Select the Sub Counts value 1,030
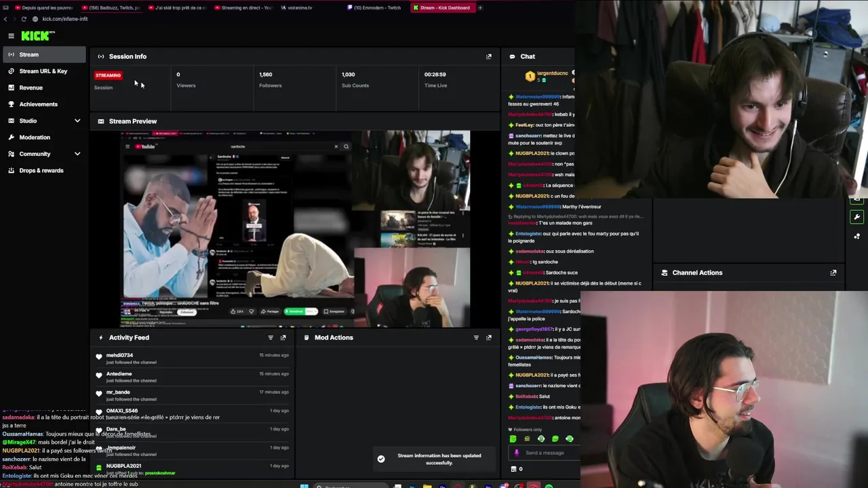This screenshot has height=488, width=868. (349, 75)
